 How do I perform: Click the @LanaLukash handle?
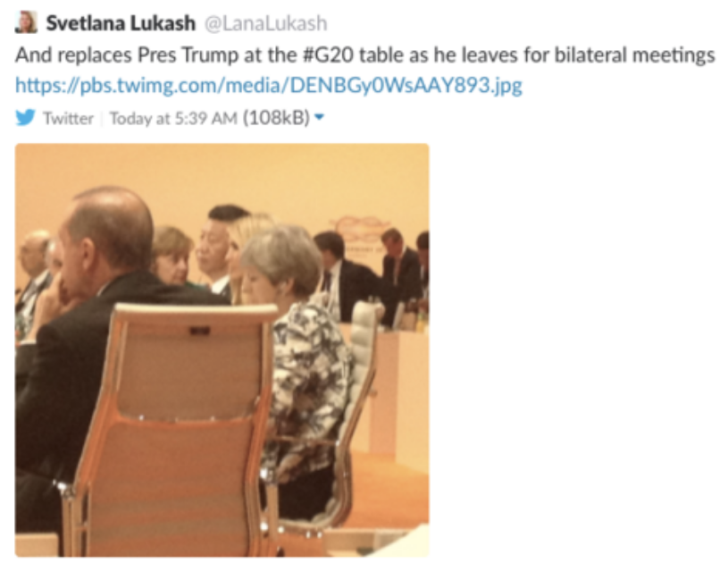point(266,23)
